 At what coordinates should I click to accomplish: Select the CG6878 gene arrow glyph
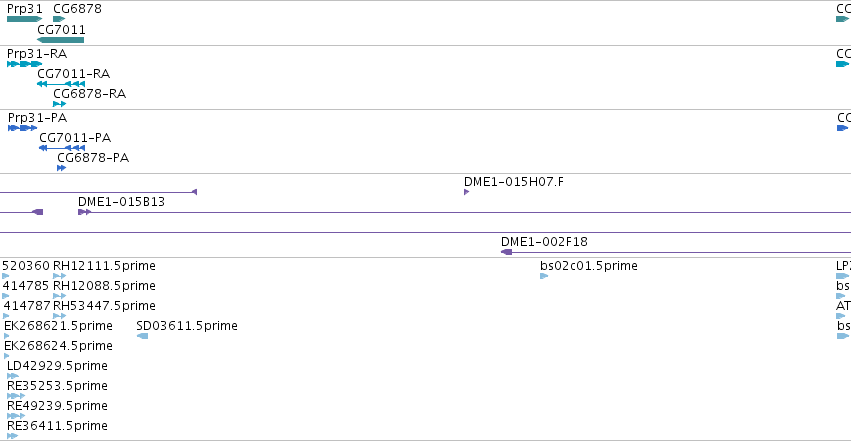pyautogui.click(x=59, y=19)
